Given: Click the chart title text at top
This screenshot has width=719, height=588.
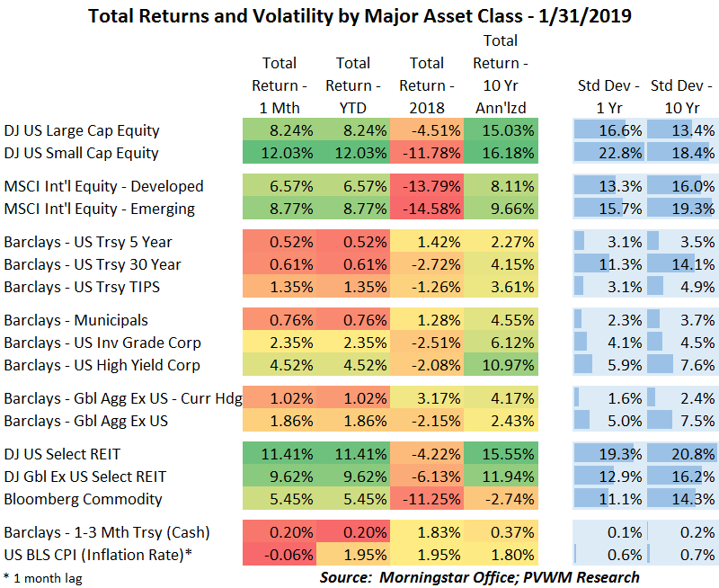Looking at the screenshot, I should pos(359,15).
